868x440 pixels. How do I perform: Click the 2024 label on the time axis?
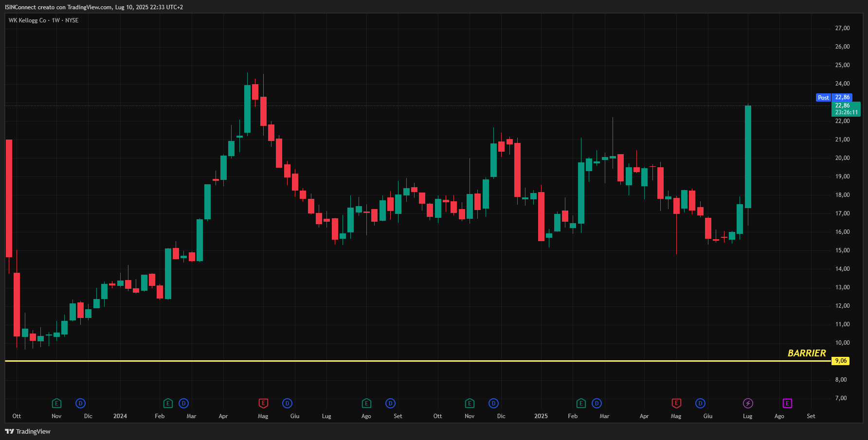[x=120, y=416]
